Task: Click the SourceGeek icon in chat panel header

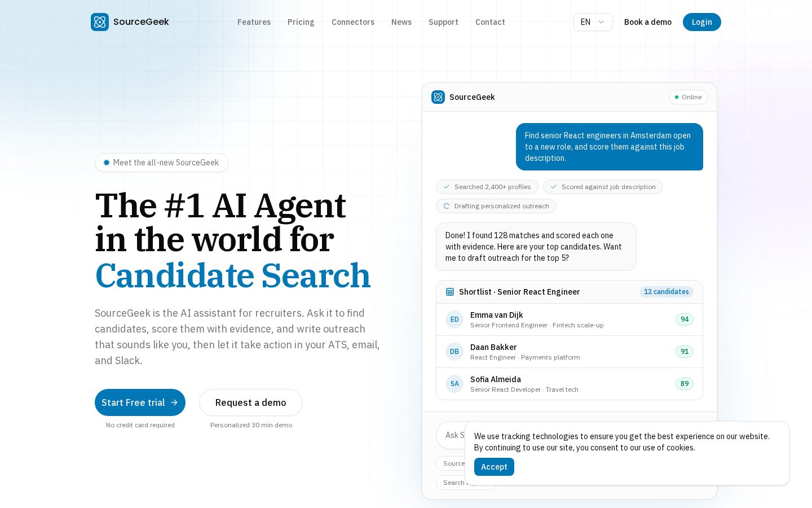Action: pyautogui.click(x=438, y=97)
